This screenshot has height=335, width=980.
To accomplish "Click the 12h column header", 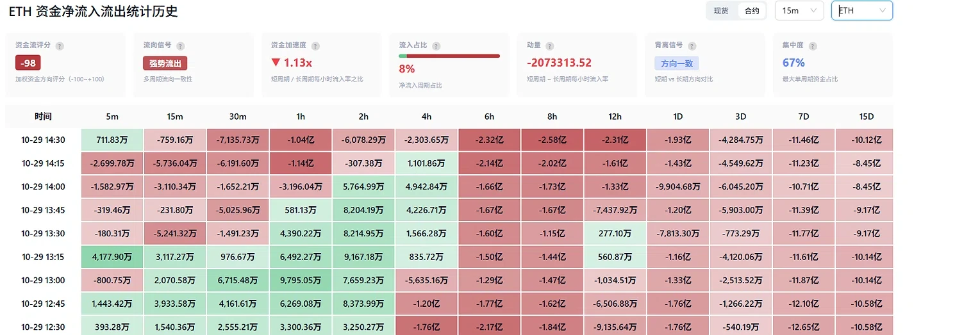I will pyautogui.click(x=615, y=117).
